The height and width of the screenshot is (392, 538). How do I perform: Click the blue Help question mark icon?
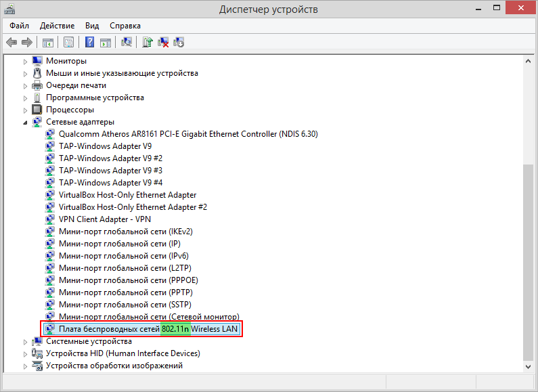coord(89,42)
